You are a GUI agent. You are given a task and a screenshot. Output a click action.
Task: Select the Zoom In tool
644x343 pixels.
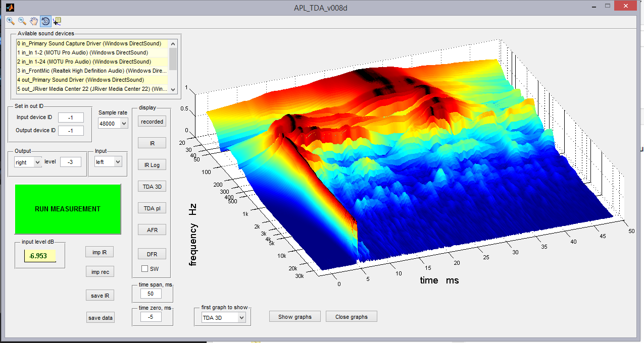[x=11, y=21]
